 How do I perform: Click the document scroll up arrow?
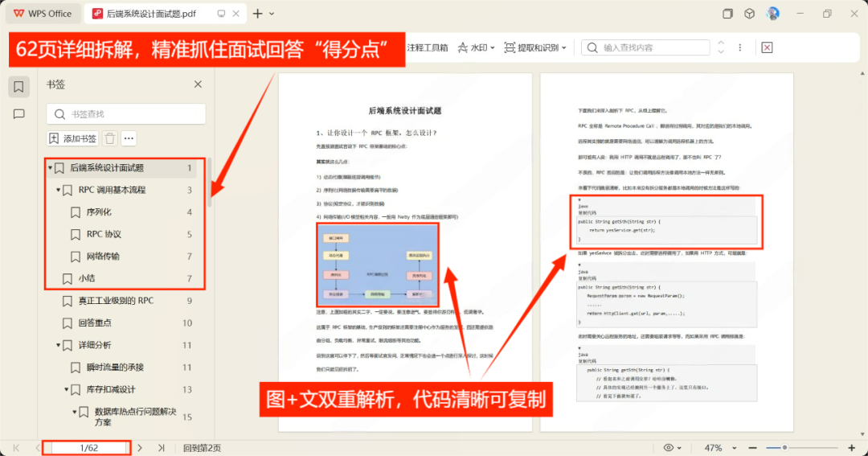pos(862,74)
